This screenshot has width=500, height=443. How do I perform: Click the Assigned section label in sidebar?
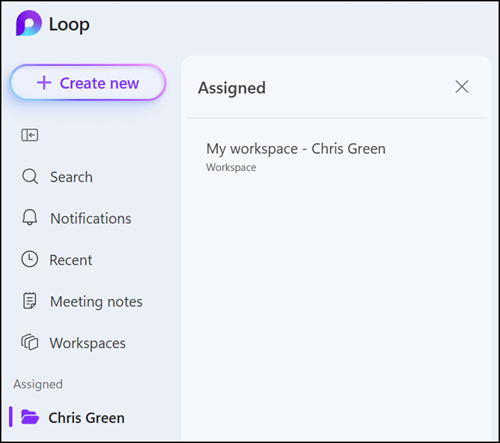38,384
